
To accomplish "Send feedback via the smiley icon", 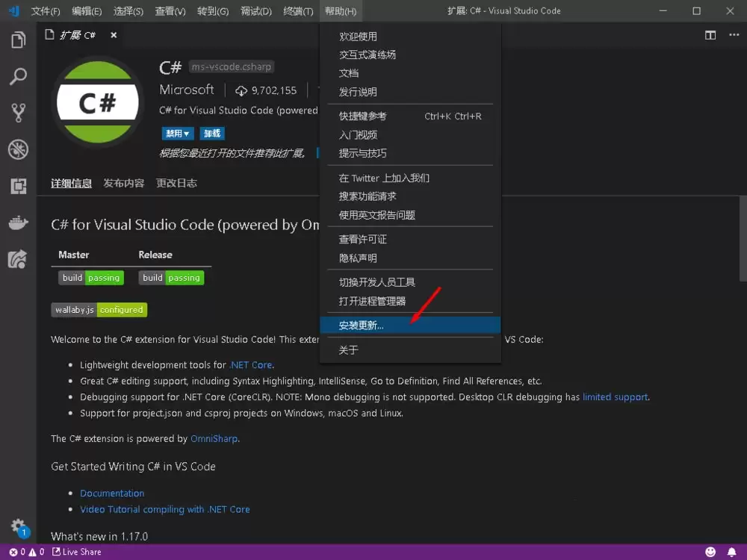I will [710, 552].
